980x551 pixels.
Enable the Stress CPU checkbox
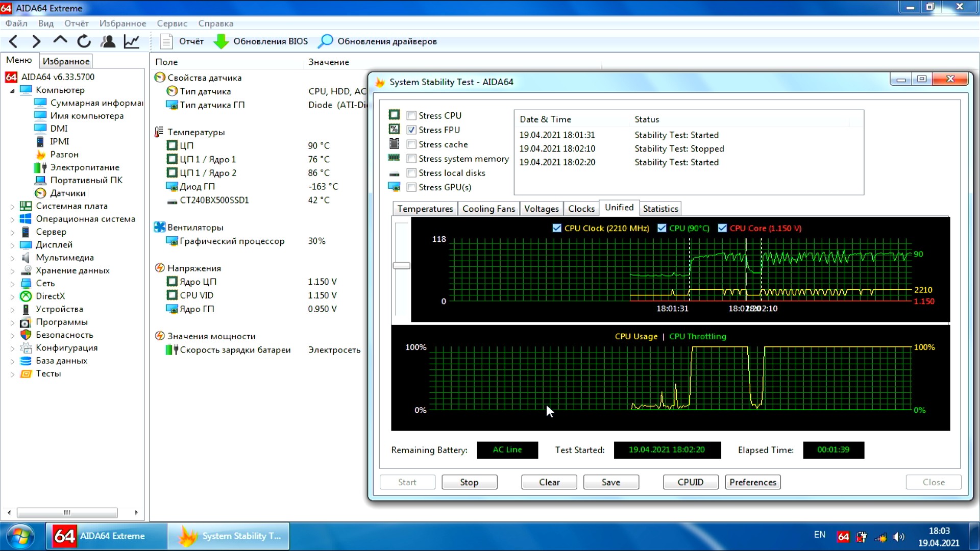(x=411, y=116)
